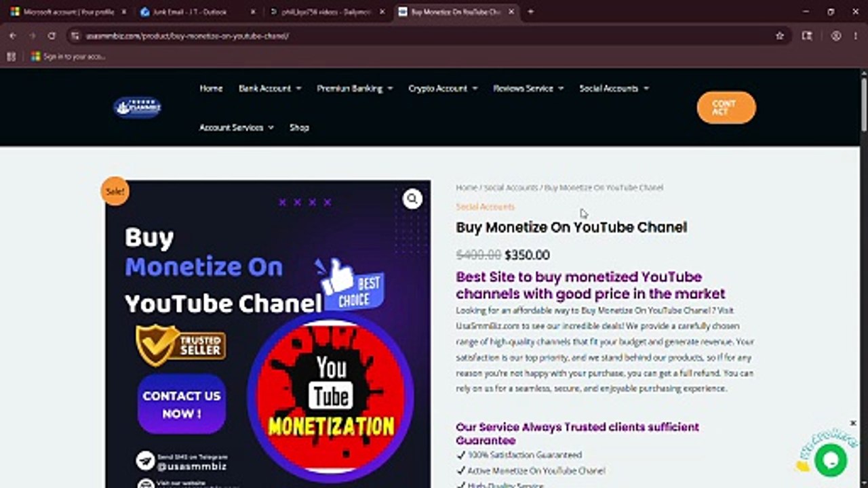The image size is (868, 488).
Task: Go to the Home nav item
Action: [211, 88]
